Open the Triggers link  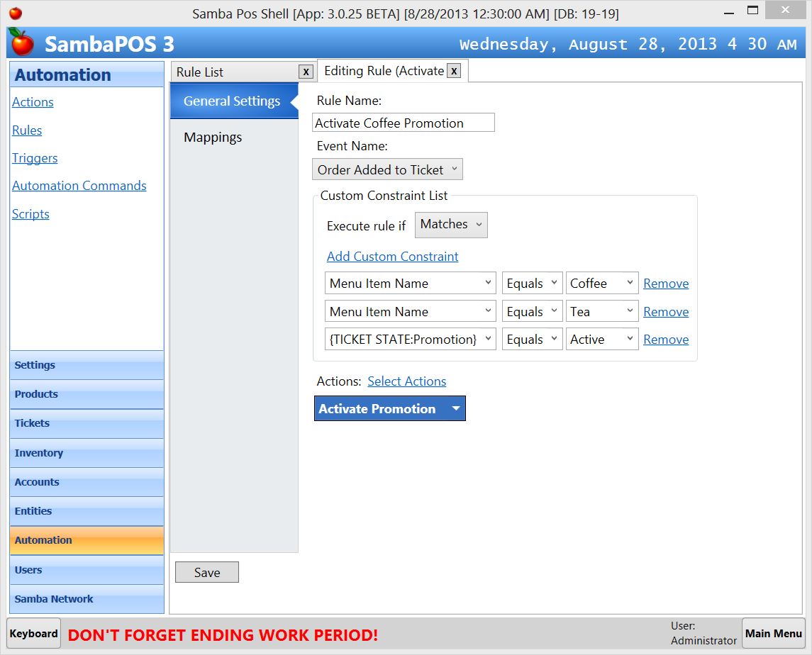coord(35,158)
